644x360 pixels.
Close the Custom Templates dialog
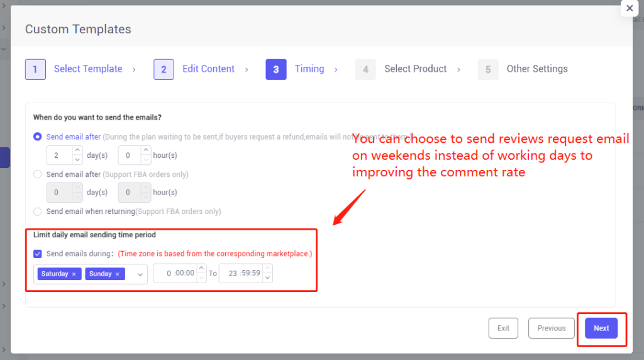(x=629, y=8)
